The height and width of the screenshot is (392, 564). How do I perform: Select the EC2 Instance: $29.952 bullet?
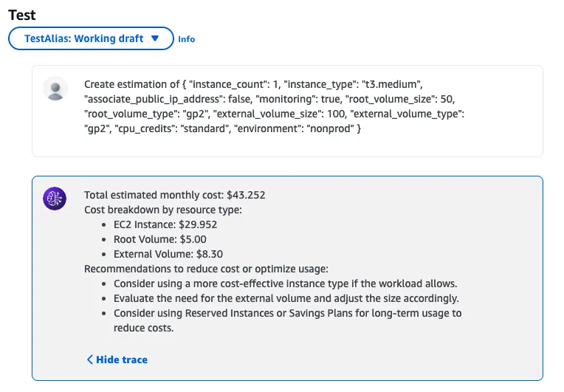165,224
